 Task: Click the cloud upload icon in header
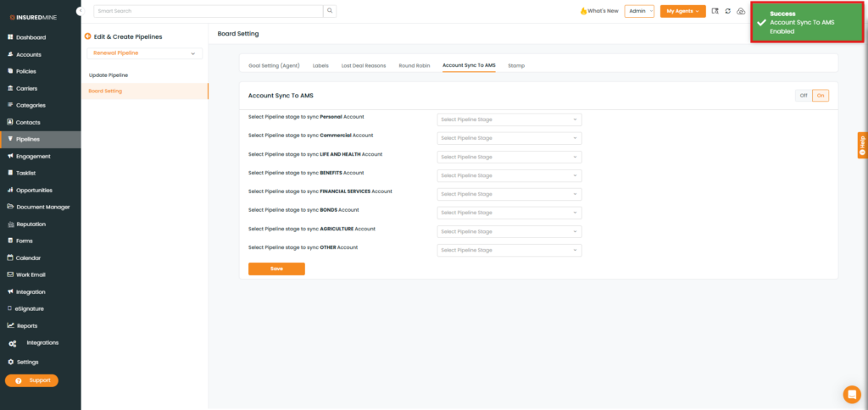pyautogui.click(x=741, y=11)
